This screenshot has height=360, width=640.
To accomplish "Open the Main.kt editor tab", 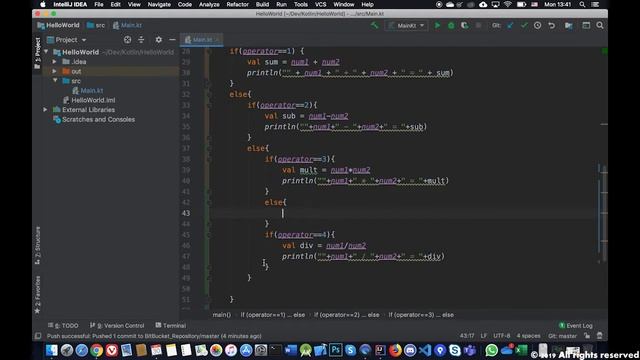I will (201, 40).
